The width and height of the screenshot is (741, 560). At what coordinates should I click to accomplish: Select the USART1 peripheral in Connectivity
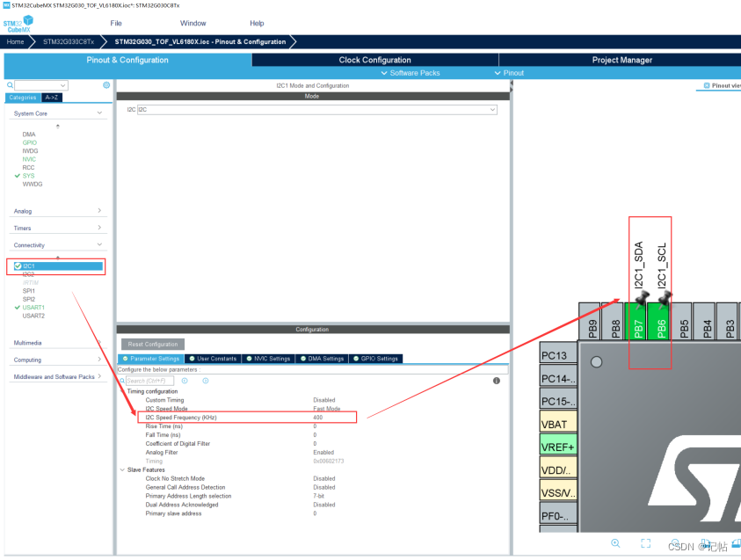[33, 308]
